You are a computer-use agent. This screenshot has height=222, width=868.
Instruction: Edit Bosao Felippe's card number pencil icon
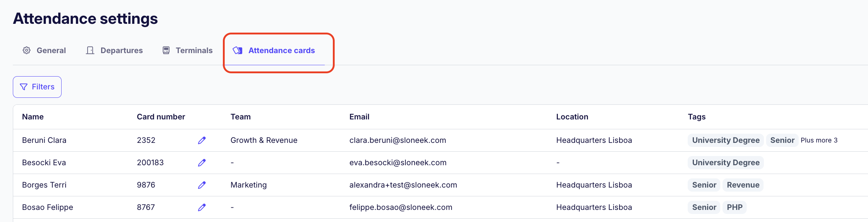point(202,207)
